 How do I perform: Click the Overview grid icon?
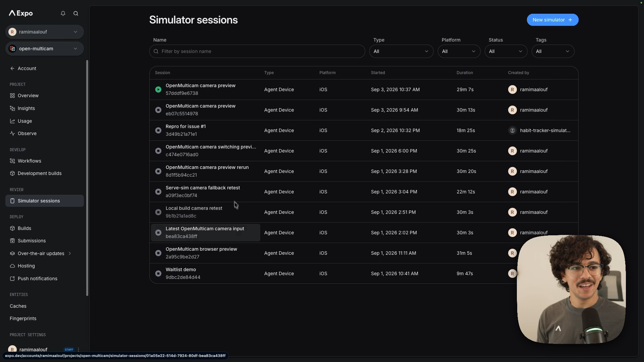[12, 96]
